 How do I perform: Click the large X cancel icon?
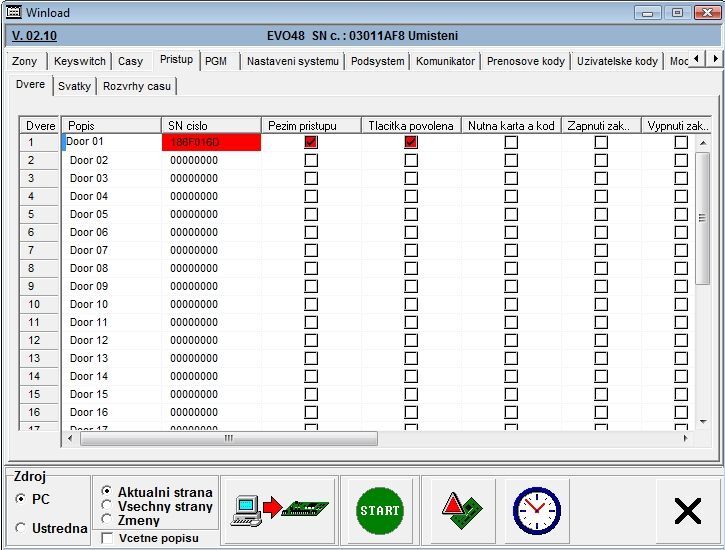pos(687,511)
